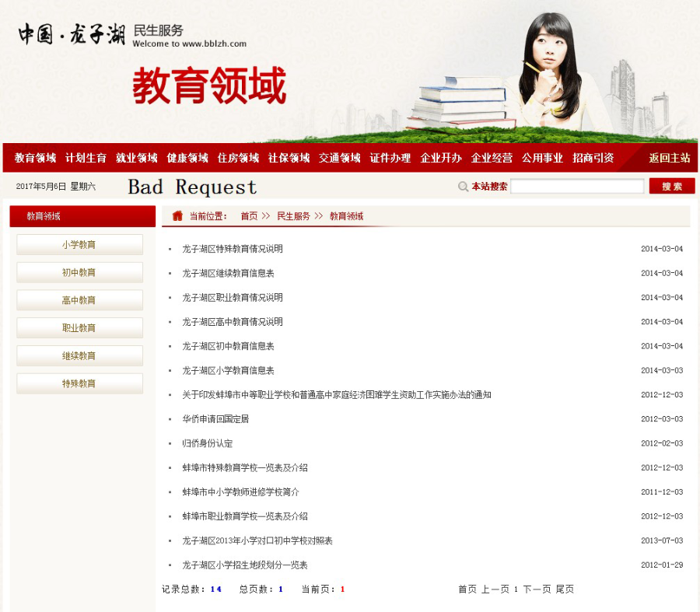The height and width of the screenshot is (612, 700).
Task: Open the 社保领域 navigation item
Action: pos(289,157)
